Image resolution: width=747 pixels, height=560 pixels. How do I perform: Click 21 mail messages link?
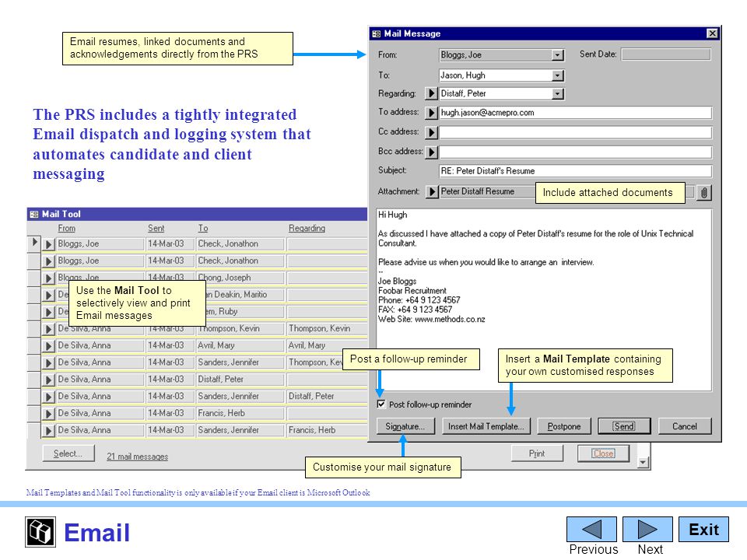tap(137, 457)
